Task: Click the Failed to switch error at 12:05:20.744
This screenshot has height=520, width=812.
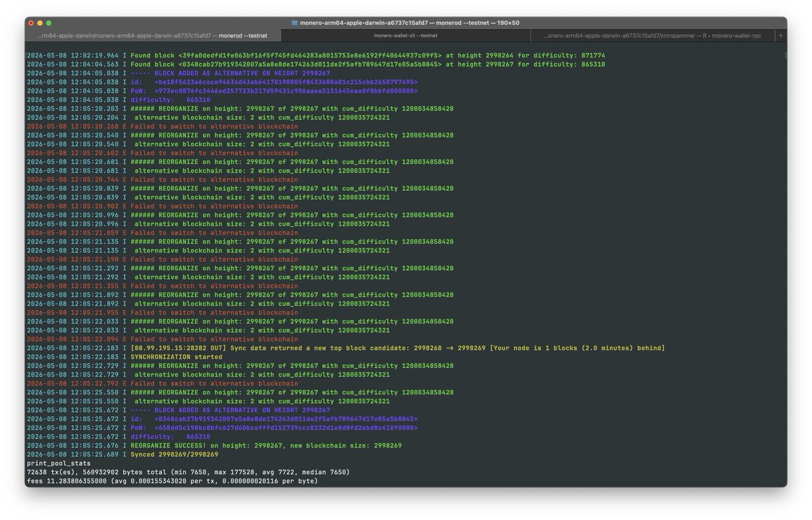Action: [162, 179]
